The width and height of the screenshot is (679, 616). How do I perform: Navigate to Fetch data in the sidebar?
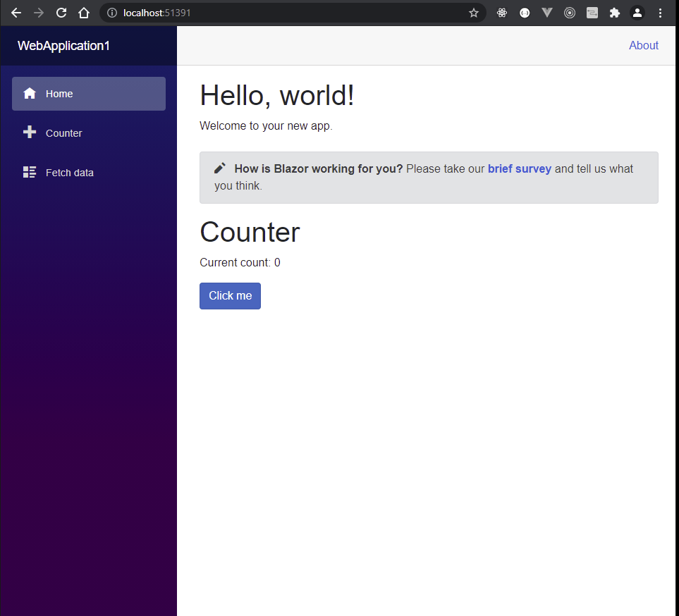[x=69, y=172]
